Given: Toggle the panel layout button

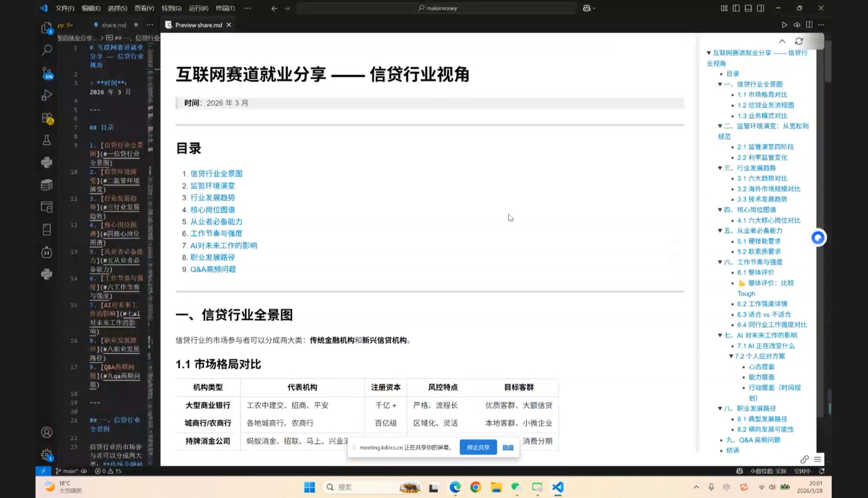Looking at the screenshot, I should tap(748, 8).
